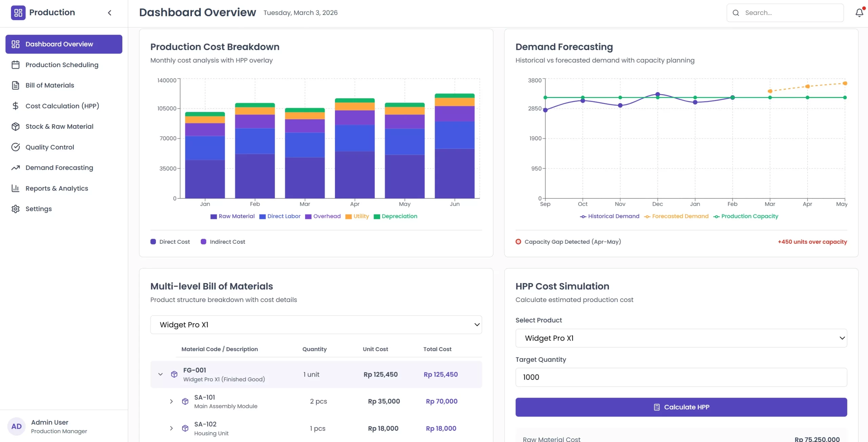Click the Quality Control checkmark icon
Image resolution: width=868 pixels, height=442 pixels.
[x=16, y=147]
